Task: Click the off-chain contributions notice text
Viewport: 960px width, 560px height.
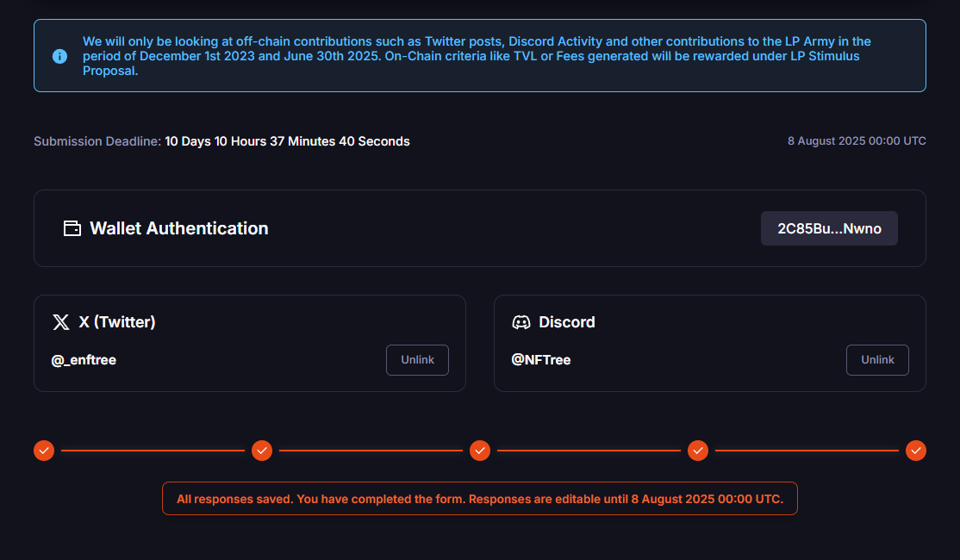Action: (477, 56)
